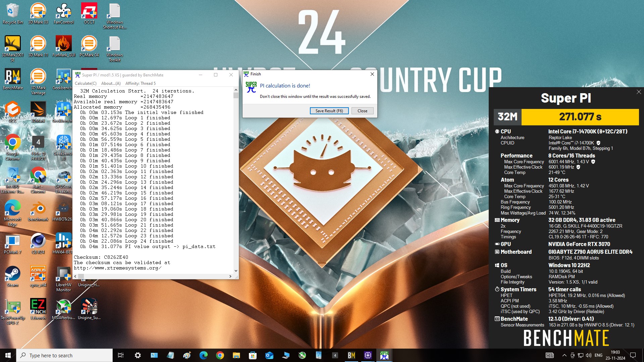The width and height of the screenshot is (644, 362).
Task: Open Google Chrome desktop icon
Action: tap(12, 147)
